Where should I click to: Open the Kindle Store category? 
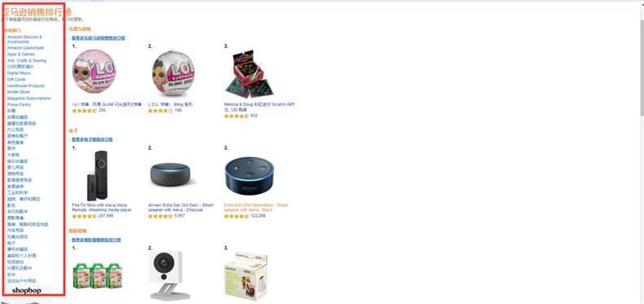19,92
